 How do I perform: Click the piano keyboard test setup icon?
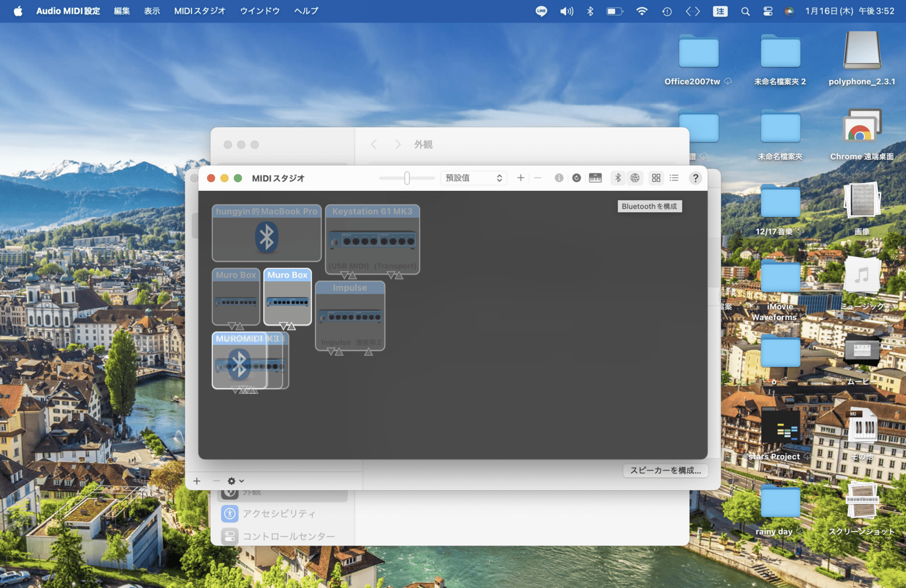coord(595,178)
